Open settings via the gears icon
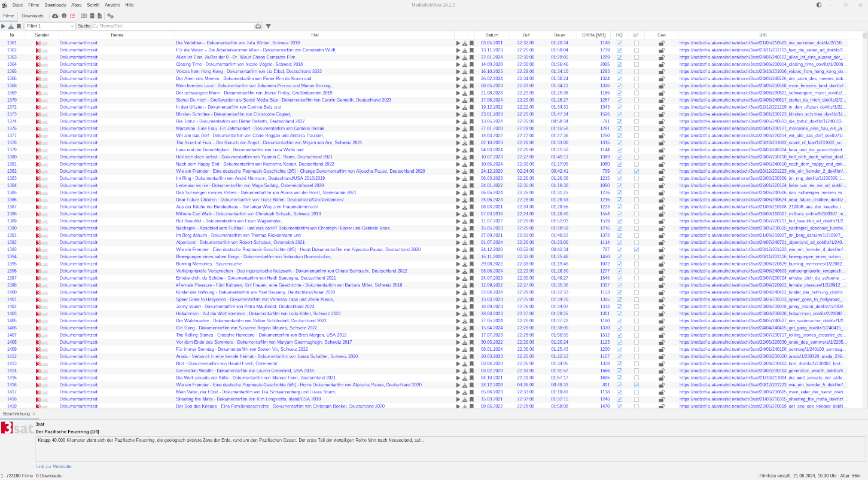This screenshot has height=480, width=868. [110, 16]
